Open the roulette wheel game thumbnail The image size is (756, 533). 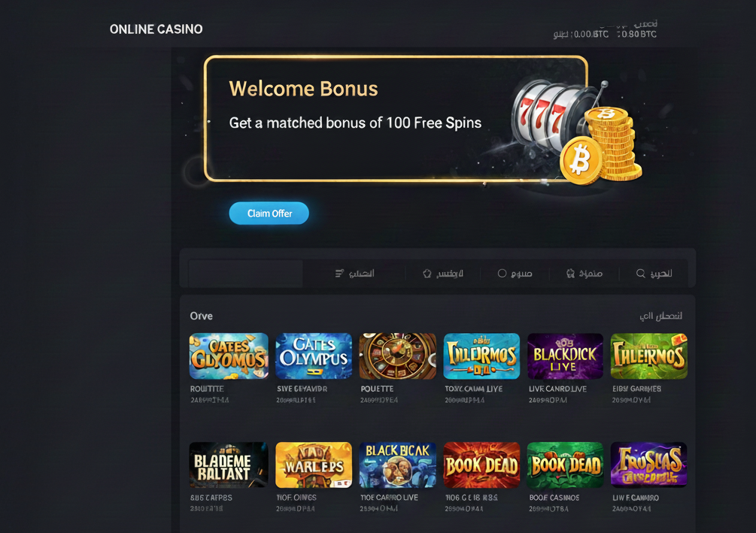click(x=397, y=356)
